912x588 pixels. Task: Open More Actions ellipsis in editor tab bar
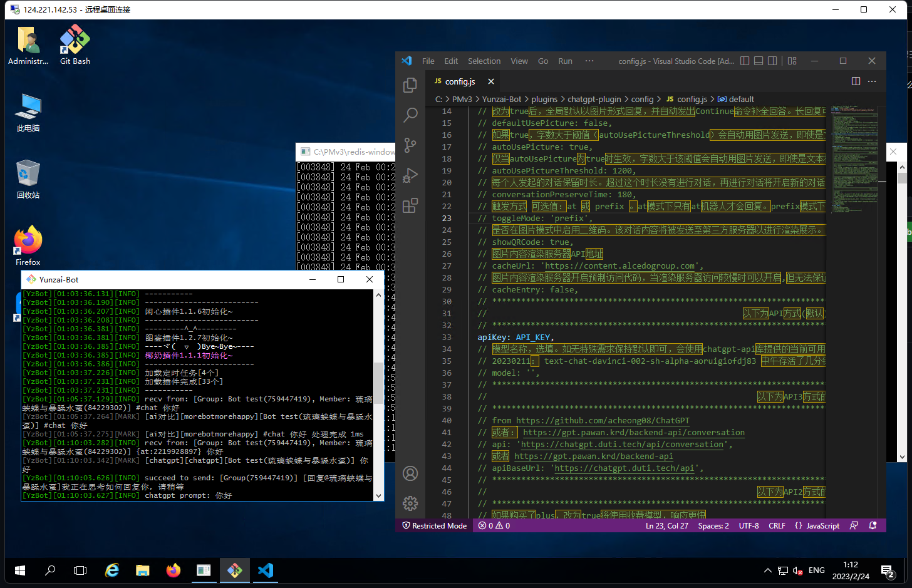click(x=872, y=81)
